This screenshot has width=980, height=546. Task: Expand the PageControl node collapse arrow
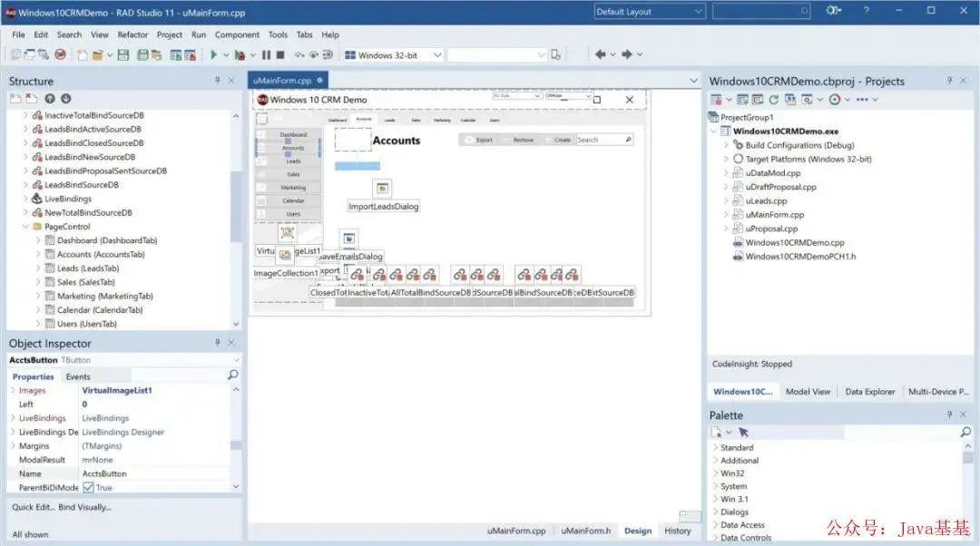click(x=25, y=227)
